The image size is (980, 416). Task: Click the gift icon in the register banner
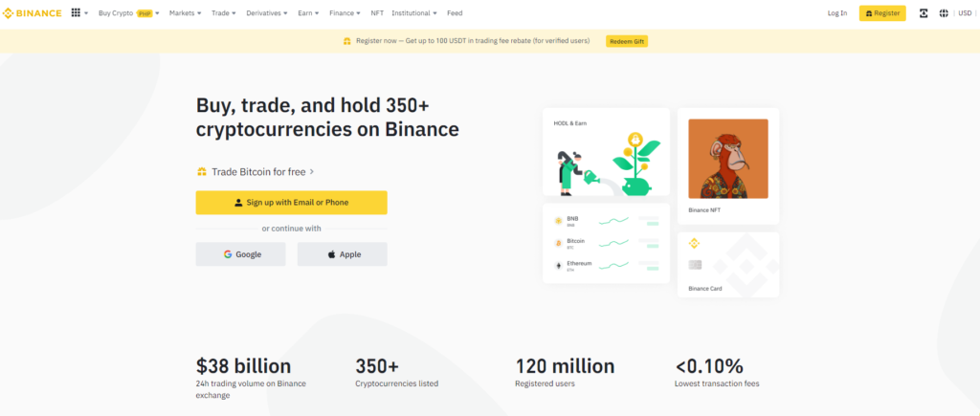click(x=346, y=41)
